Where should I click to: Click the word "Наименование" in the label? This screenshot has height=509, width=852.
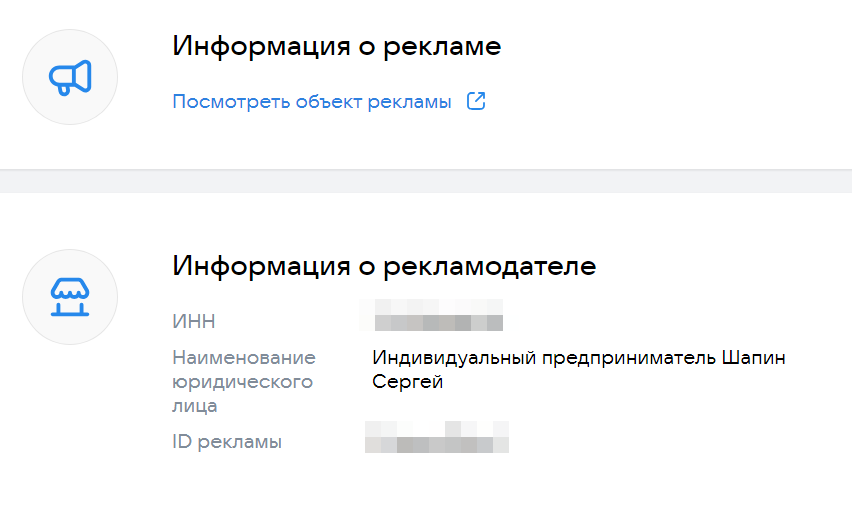(x=244, y=358)
